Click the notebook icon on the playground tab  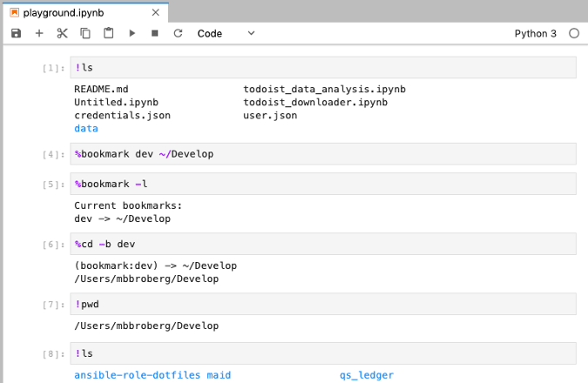click(14, 13)
